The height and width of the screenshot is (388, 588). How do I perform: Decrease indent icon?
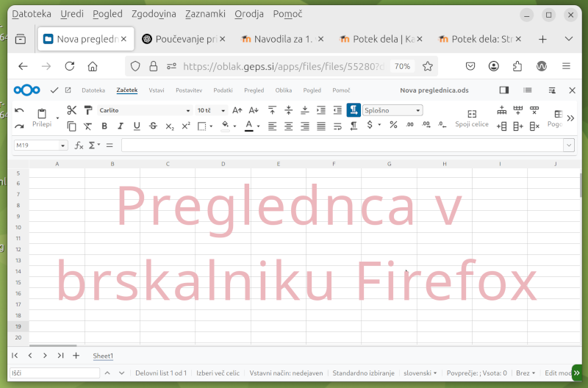[337, 110]
